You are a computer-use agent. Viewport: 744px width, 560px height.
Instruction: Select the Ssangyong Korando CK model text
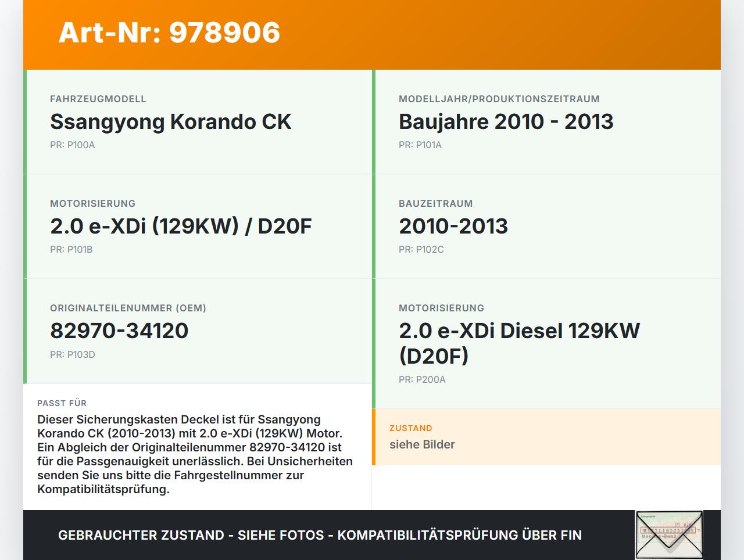click(x=170, y=122)
